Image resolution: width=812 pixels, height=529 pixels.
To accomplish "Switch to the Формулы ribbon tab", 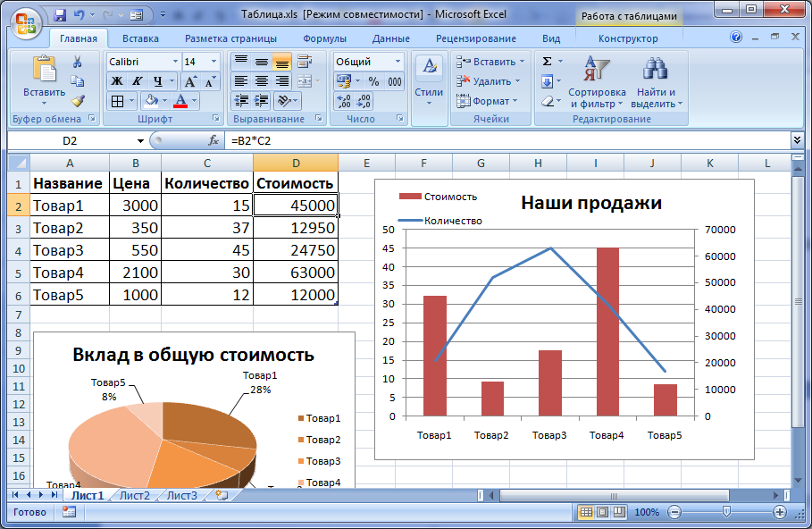I will pos(324,38).
